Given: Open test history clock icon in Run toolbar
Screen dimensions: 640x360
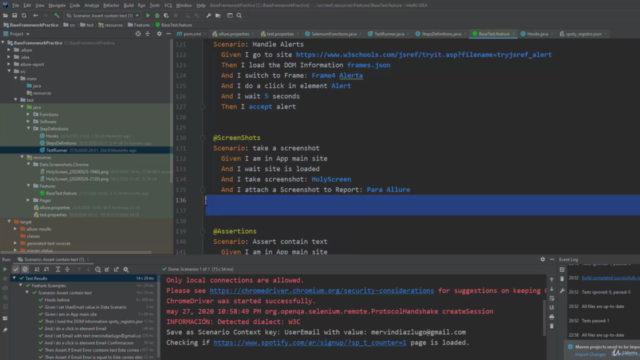Looking at the screenshot, I should pyautogui.click(x=98, y=269).
